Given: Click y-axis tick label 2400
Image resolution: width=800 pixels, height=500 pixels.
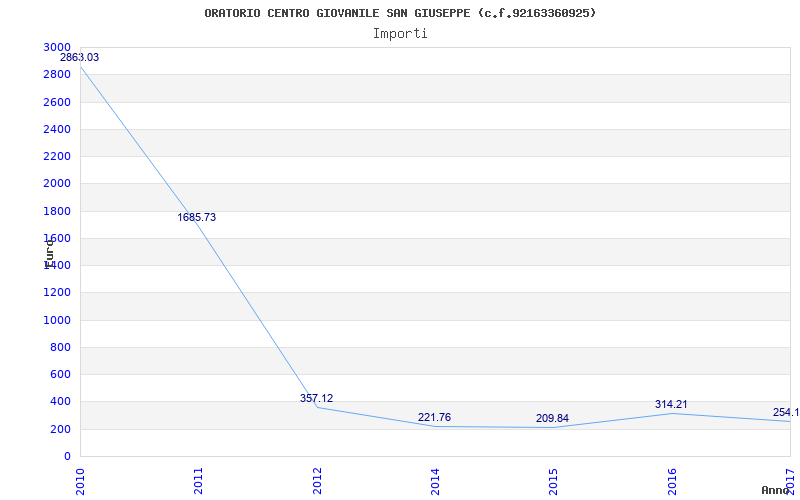Looking at the screenshot, I should click(57, 129).
